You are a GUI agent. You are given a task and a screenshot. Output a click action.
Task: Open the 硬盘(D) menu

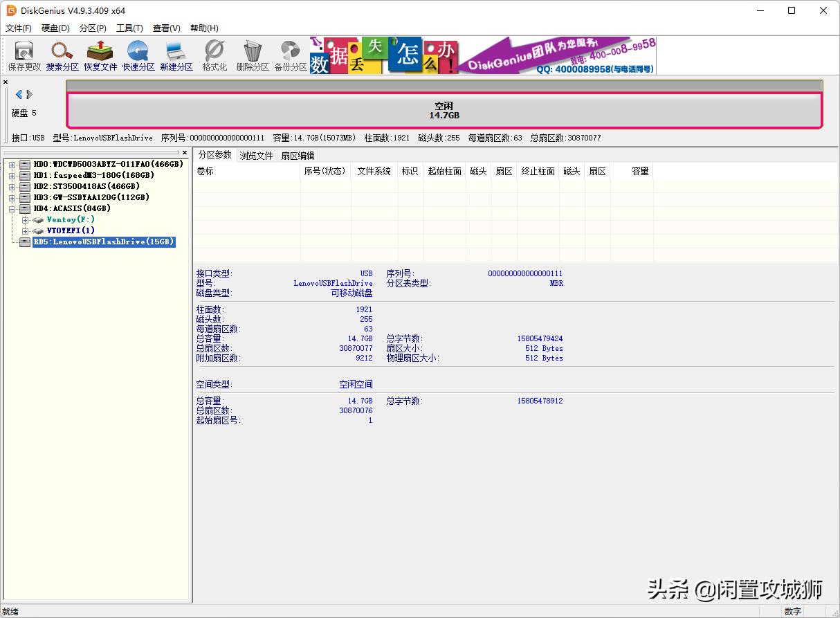[x=55, y=28]
